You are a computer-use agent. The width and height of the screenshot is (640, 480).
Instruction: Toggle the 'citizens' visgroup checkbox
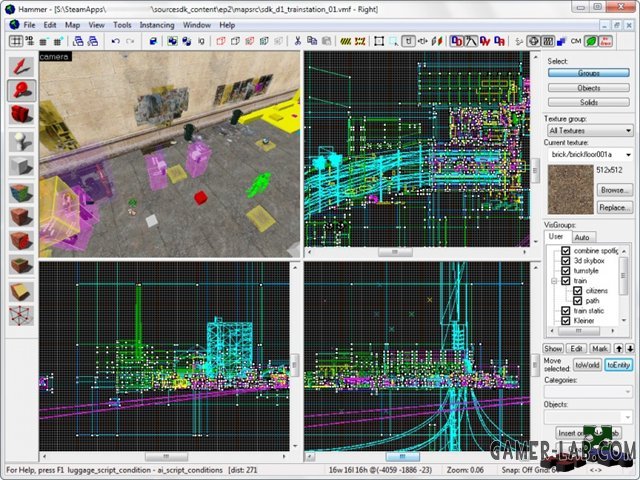(x=578, y=291)
